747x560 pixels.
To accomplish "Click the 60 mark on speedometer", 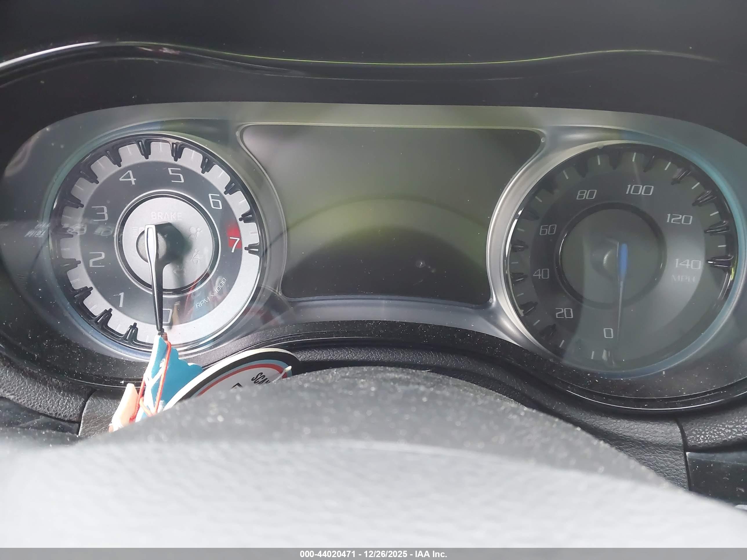I will pyautogui.click(x=548, y=230).
